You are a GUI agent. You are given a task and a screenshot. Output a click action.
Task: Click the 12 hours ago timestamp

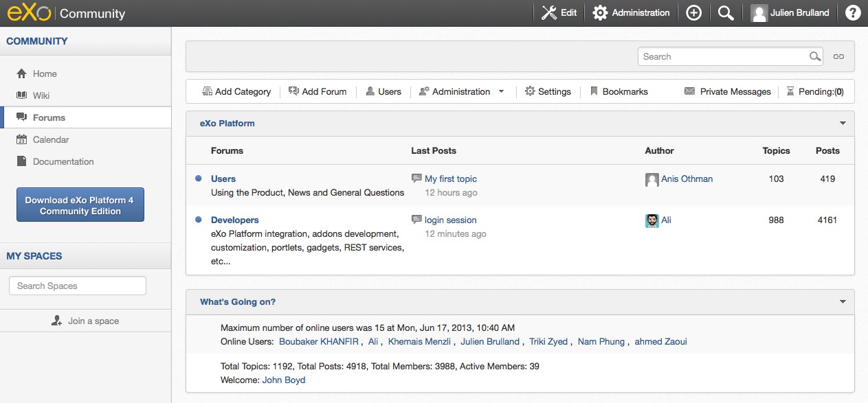[451, 192]
